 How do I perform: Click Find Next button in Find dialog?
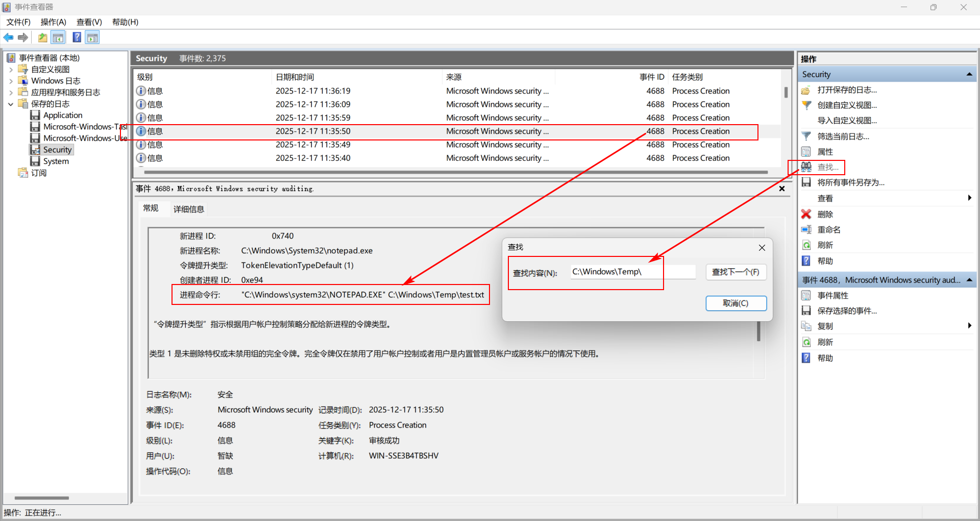(x=736, y=272)
